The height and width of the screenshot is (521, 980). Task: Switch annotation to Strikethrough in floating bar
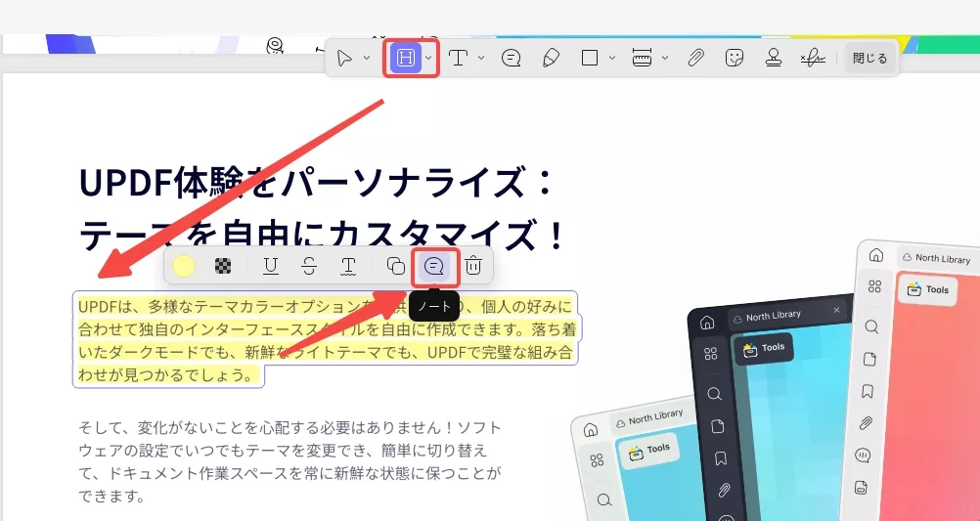[309, 266]
